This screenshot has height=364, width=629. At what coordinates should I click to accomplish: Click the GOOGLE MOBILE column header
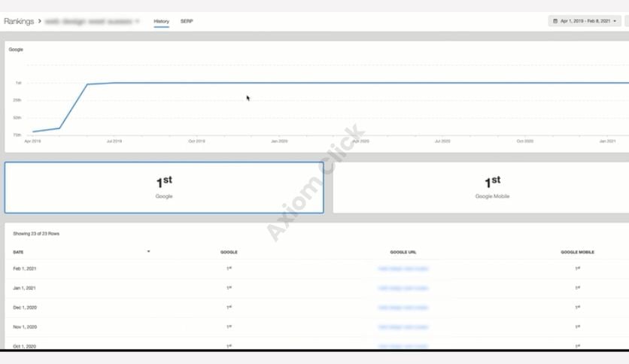[577, 252]
